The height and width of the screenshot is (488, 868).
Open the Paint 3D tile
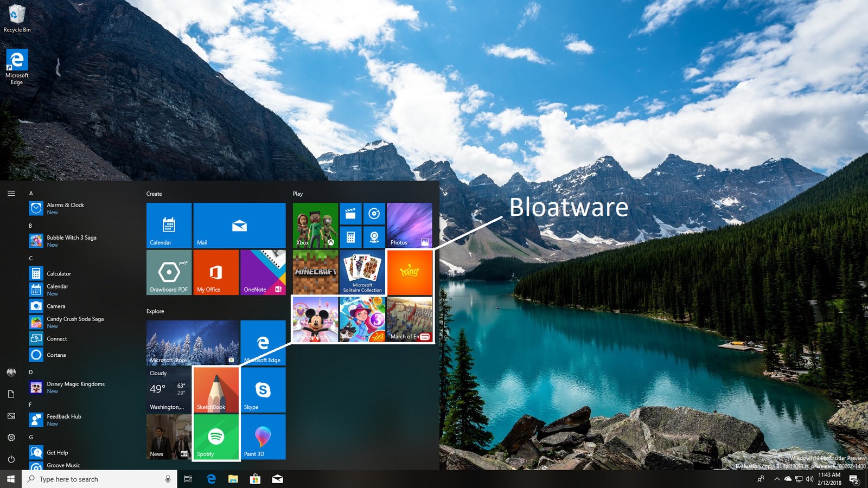coord(263,437)
